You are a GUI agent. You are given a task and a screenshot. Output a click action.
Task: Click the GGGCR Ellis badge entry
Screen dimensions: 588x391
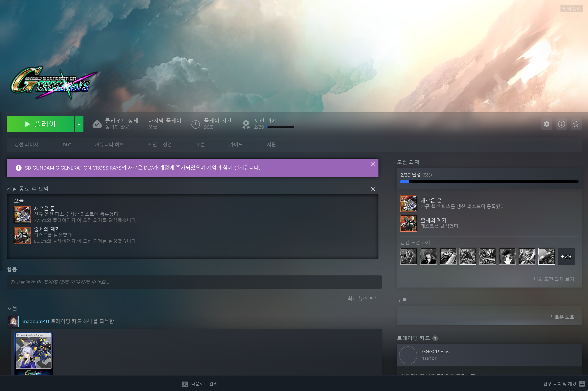click(x=489, y=355)
